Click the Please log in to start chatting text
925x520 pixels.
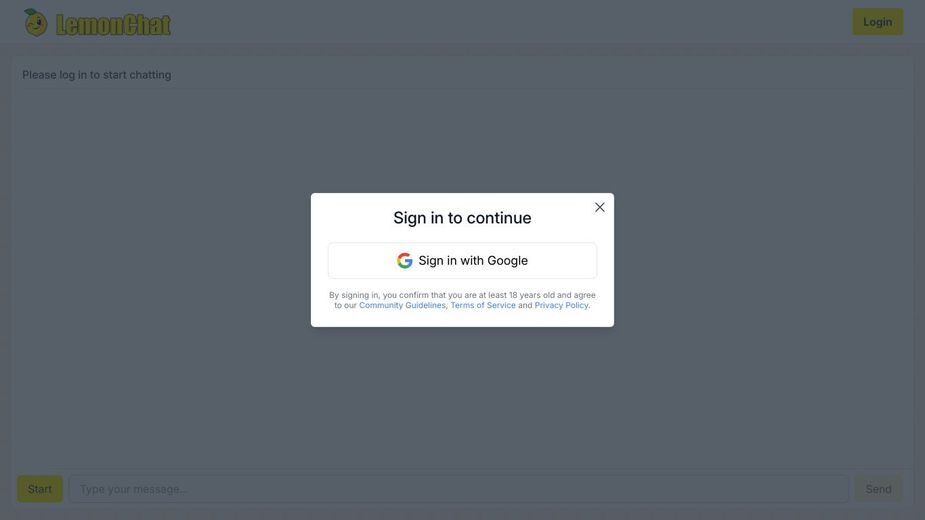[x=97, y=75]
